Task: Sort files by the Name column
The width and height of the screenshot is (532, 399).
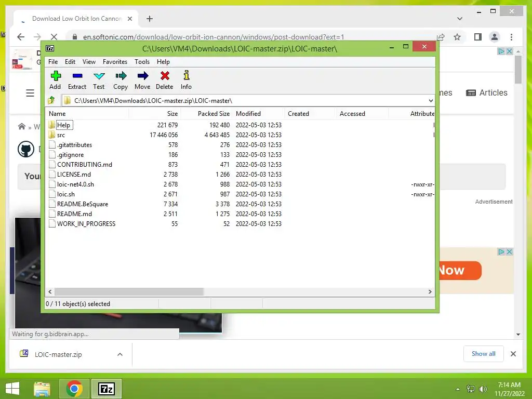Action: tap(87, 114)
